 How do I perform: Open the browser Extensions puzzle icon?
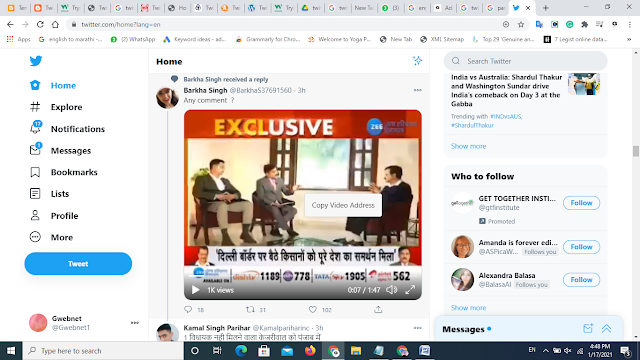[584, 24]
